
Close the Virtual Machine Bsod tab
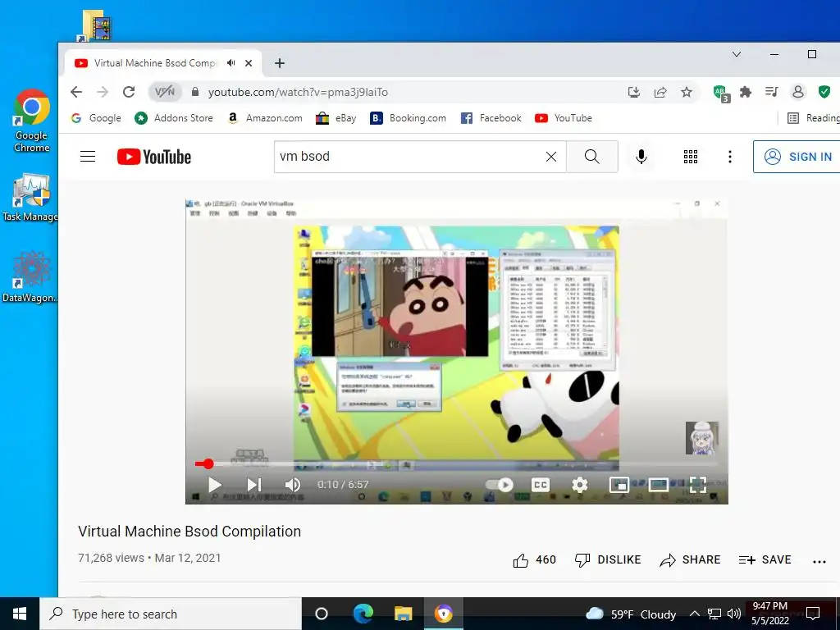249,63
